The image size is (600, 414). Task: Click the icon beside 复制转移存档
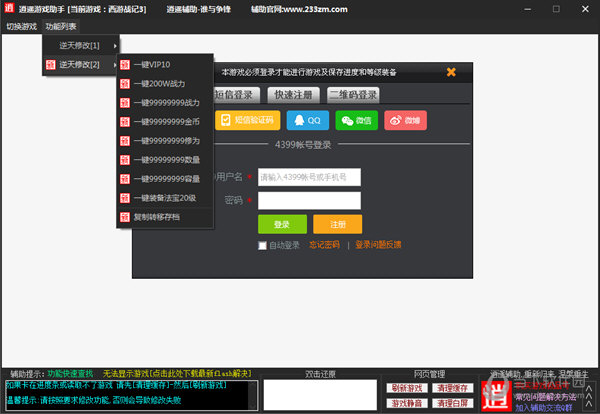125,216
